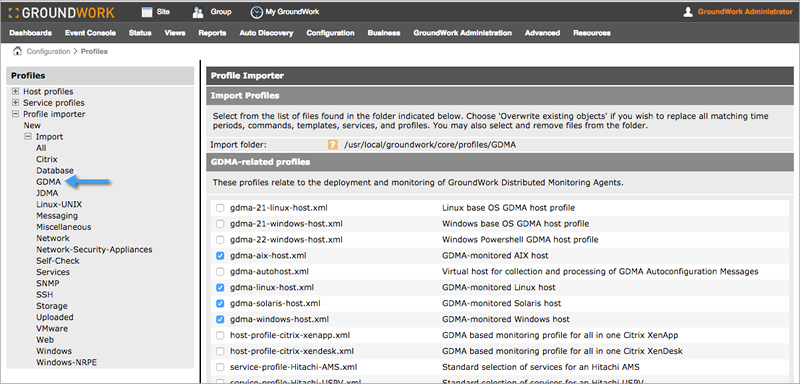Select Services in Import tree

pos(53,272)
